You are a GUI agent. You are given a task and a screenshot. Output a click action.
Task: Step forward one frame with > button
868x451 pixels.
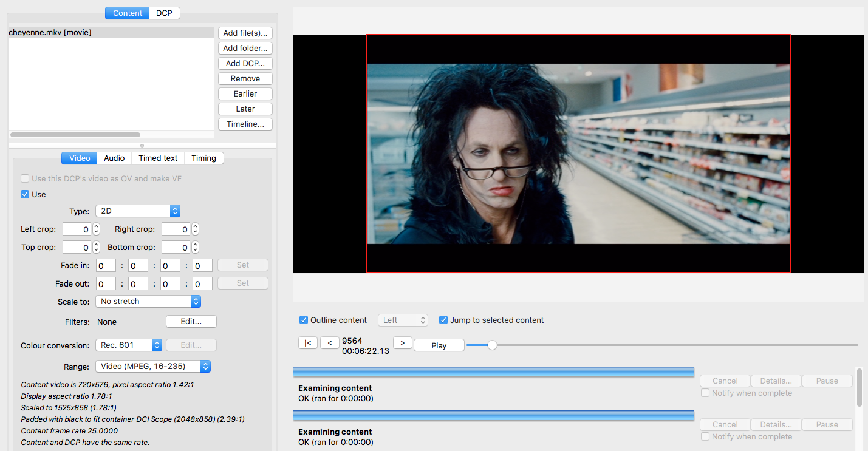click(x=402, y=343)
